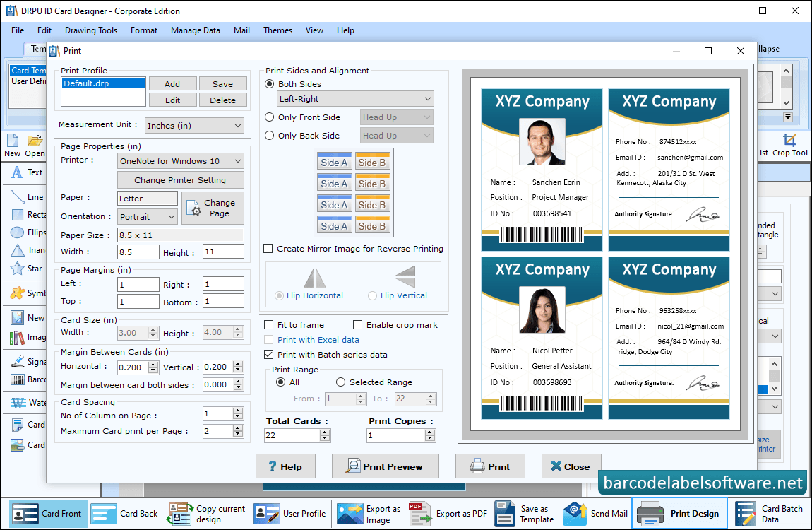The image size is (812, 530).
Task: Expand the Left-Right alignment dropdown
Action: [355, 99]
